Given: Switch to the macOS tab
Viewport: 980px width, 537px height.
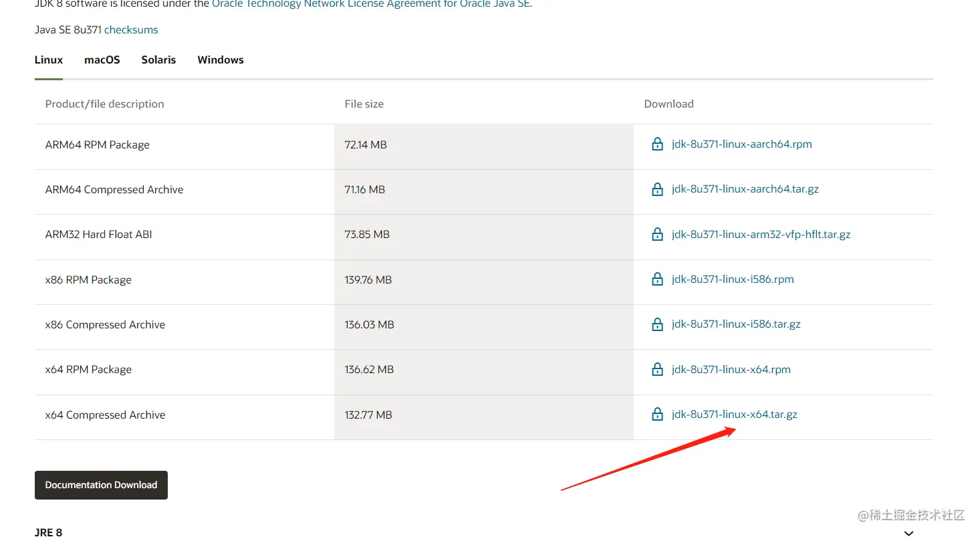Looking at the screenshot, I should 102,60.
